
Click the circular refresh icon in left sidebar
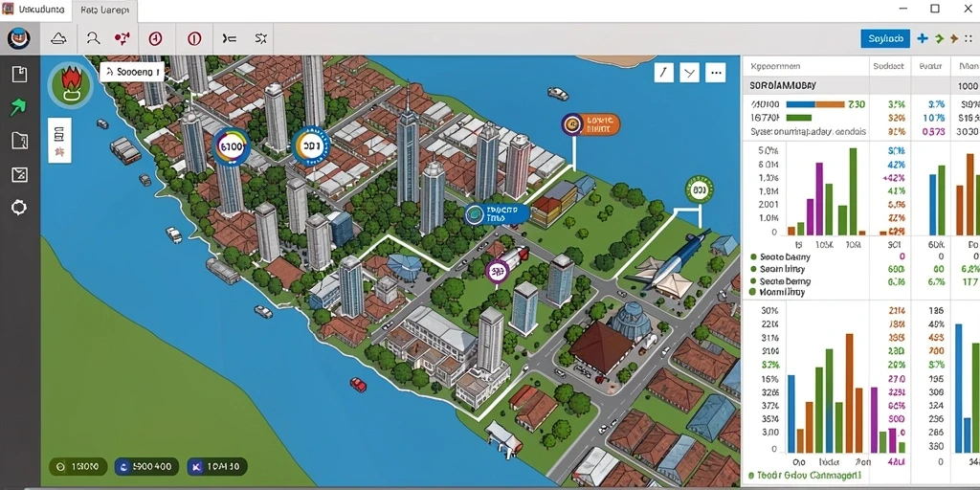[19, 208]
